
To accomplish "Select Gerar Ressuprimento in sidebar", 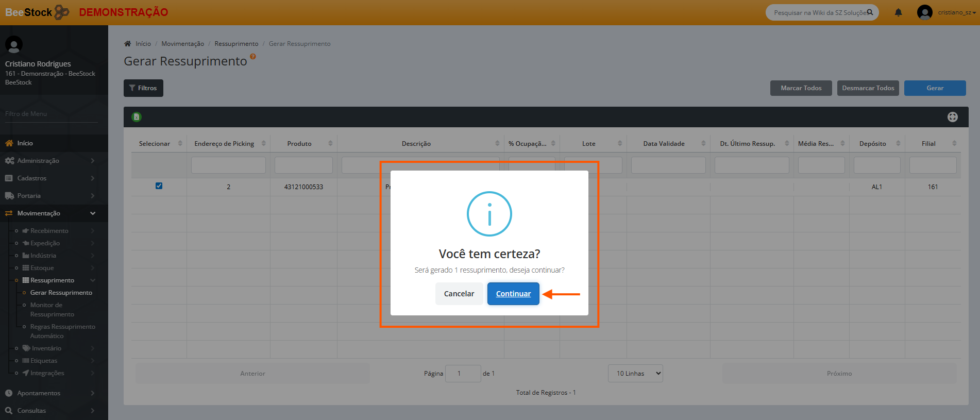I will click(61, 293).
